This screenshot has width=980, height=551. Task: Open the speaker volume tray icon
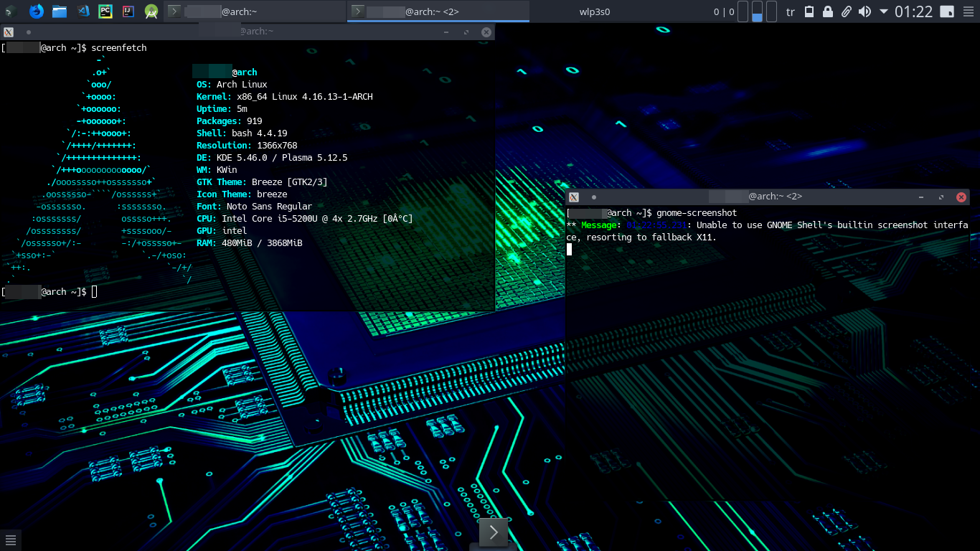click(864, 11)
